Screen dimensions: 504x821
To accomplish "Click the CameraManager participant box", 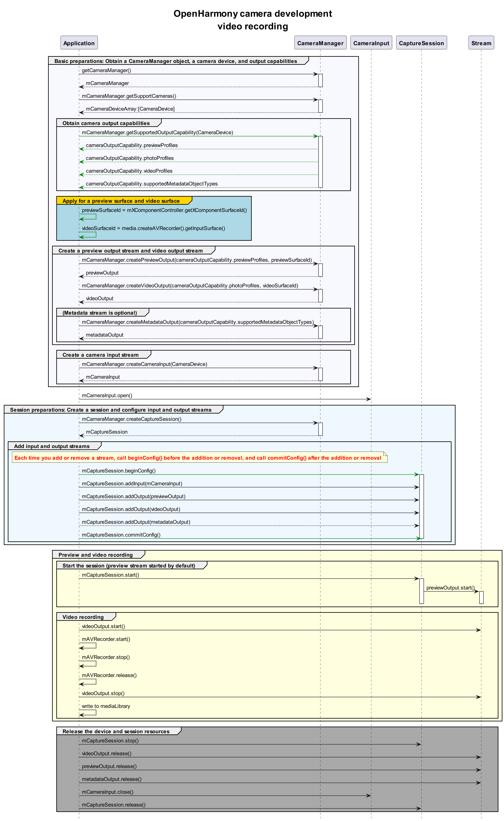I will pyautogui.click(x=320, y=43).
